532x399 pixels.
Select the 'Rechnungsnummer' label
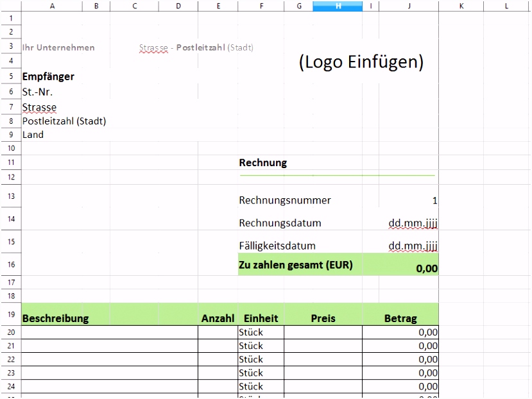click(x=285, y=200)
